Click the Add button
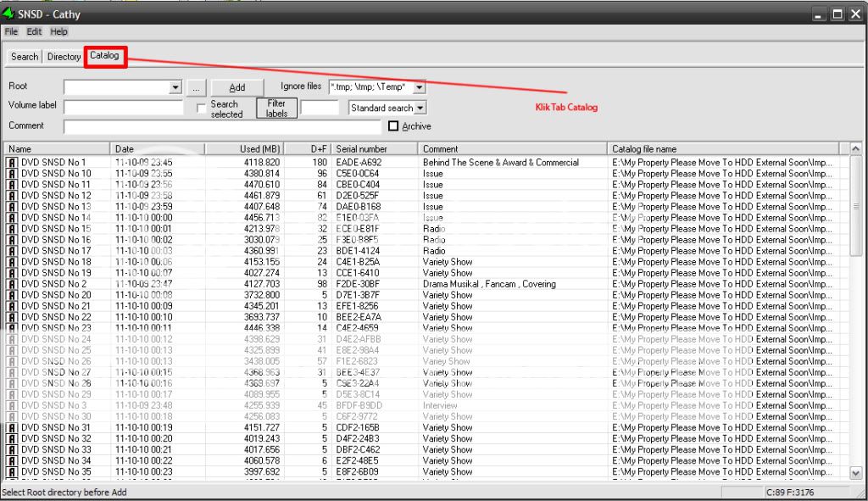The height and width of the screenshot is (501, 868). pyautogui.click(x=237, y=87)
